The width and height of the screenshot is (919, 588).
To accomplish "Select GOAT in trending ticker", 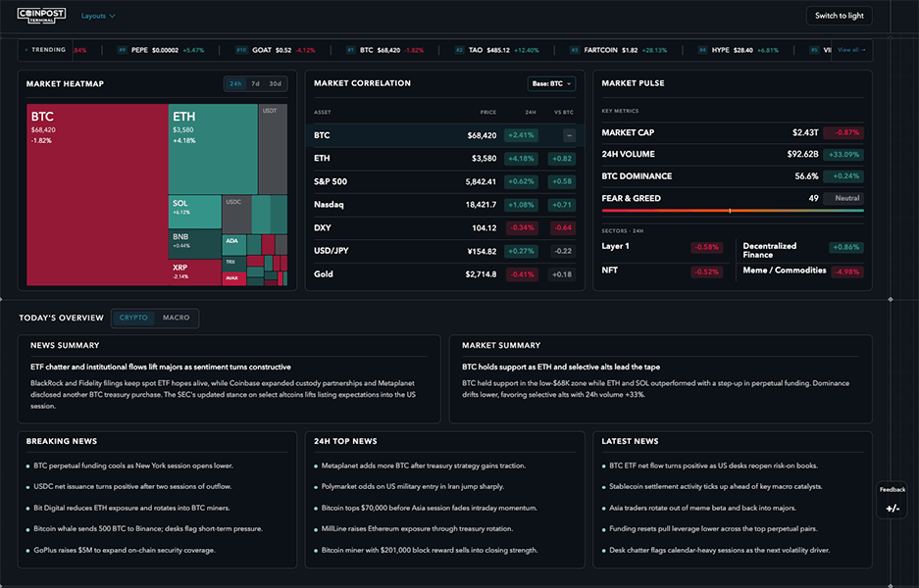I will click(275, 50).
